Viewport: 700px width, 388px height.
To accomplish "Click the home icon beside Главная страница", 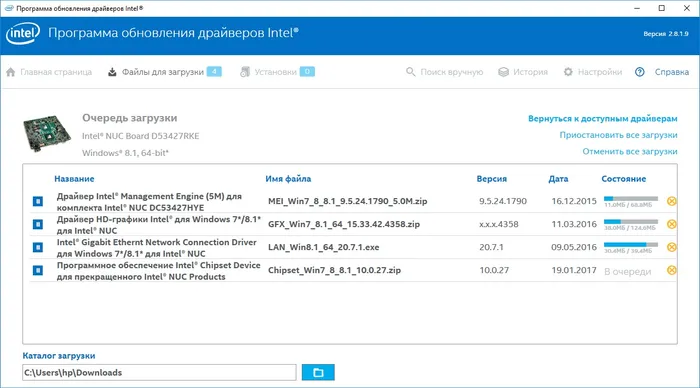I will click(11, 72).
